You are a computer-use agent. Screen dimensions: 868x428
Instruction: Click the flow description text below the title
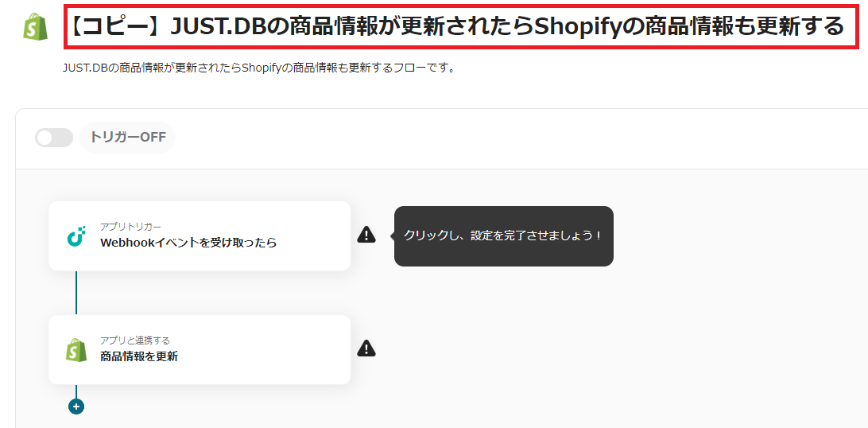pos(259,70)
